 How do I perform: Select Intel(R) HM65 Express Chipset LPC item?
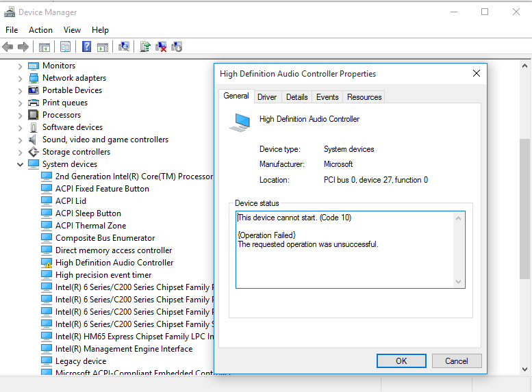point(134,337)
